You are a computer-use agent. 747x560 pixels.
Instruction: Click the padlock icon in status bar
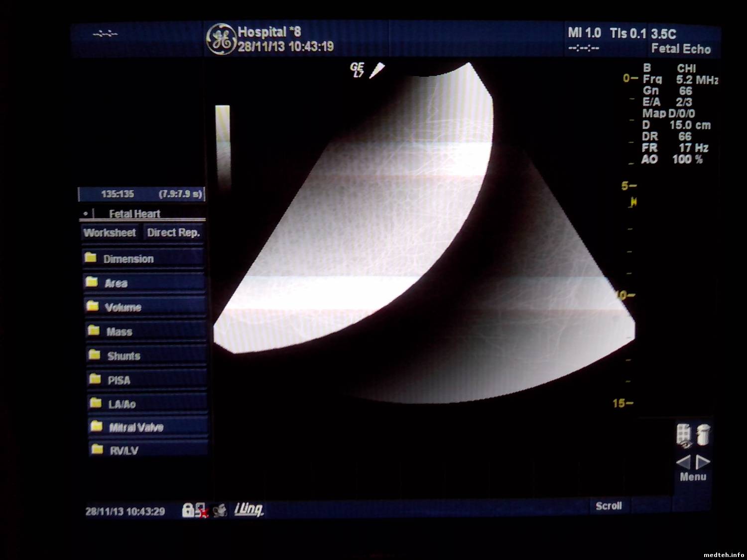click(x=188, y=510)
